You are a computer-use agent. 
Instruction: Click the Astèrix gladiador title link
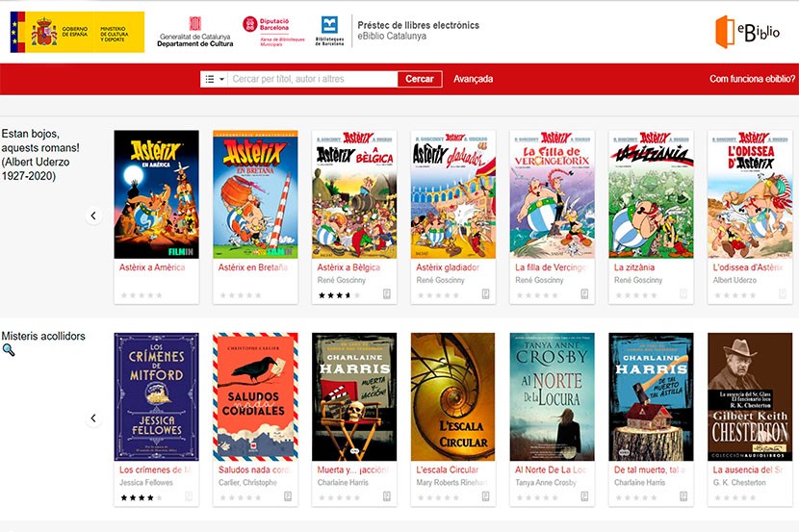tap(448, 267)
